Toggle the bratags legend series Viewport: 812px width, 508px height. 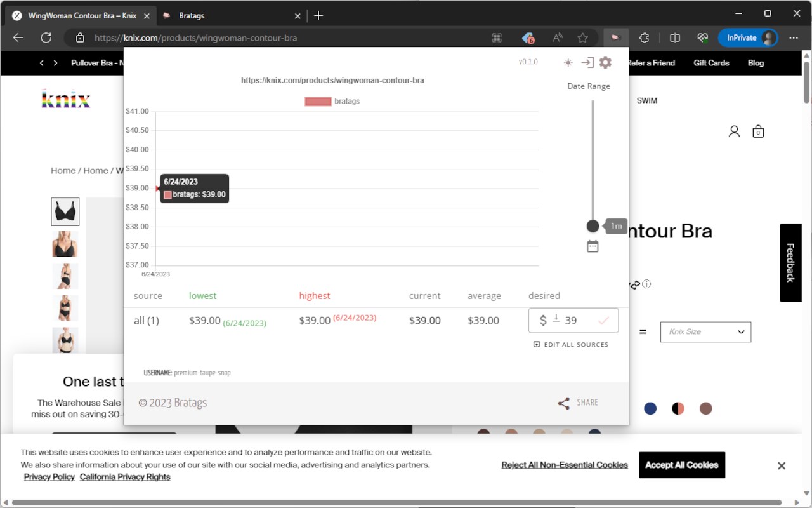pyautogui.click(x=332, y=101)
